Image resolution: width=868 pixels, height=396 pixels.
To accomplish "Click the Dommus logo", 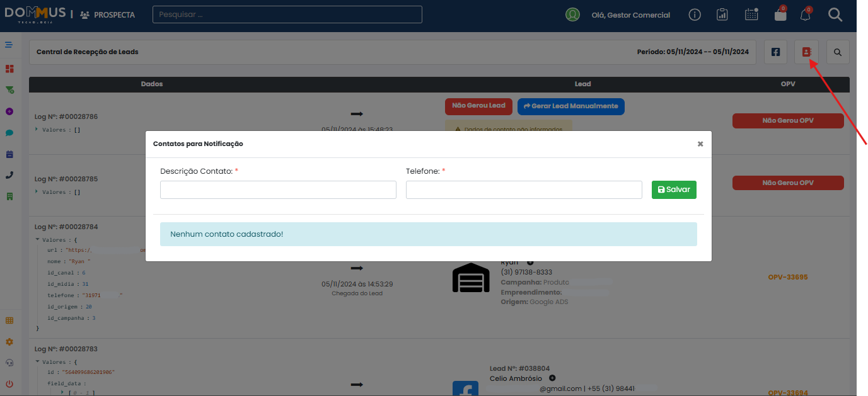I will coord(34,14).
